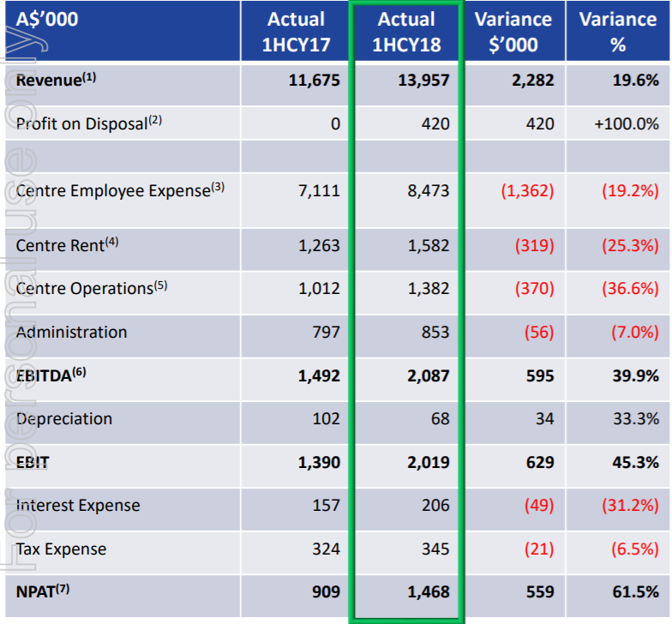Click Centre Rent value 1,263
The width and height of the screenshot is (672, 624).
coord(319,245)
